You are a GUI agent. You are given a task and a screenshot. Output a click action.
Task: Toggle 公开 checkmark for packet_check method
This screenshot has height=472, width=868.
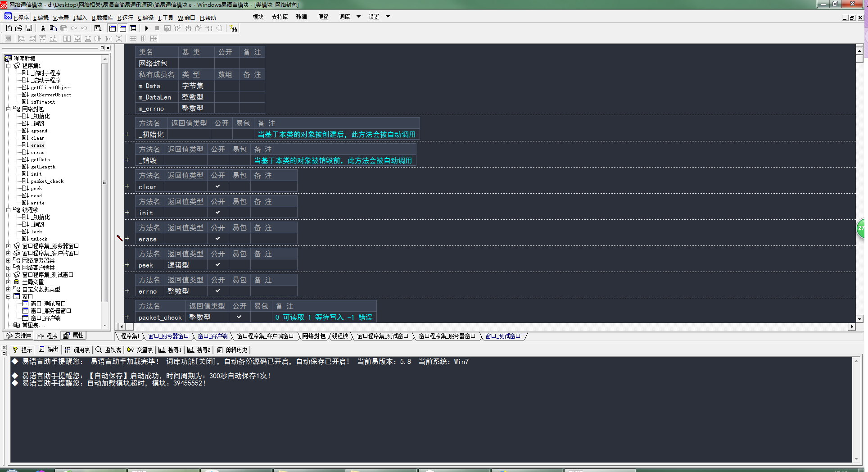tap(240, 317)
